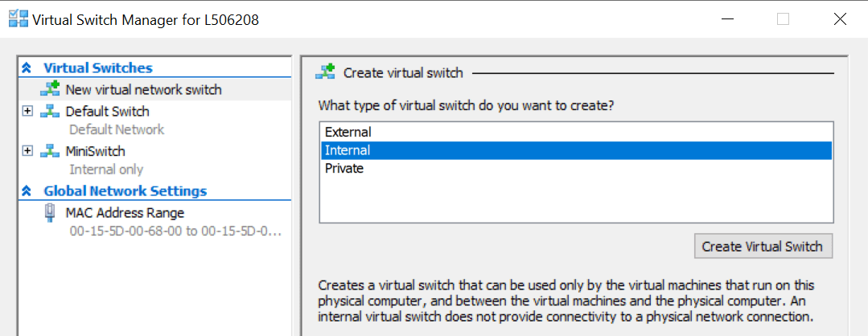Expand the MiniSwitch tree node
Viewport: 868px width, 336px height.
pyautogui.click(x=27, y=150)
